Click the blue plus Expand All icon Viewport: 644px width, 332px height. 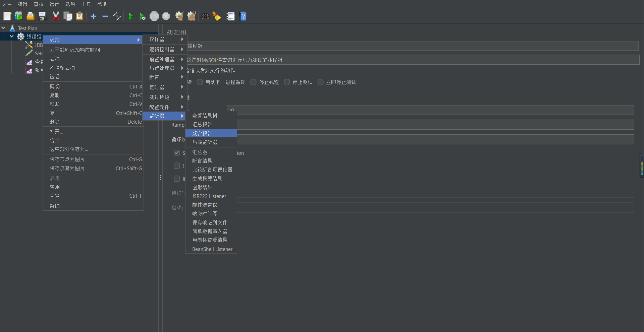[93, 16]
